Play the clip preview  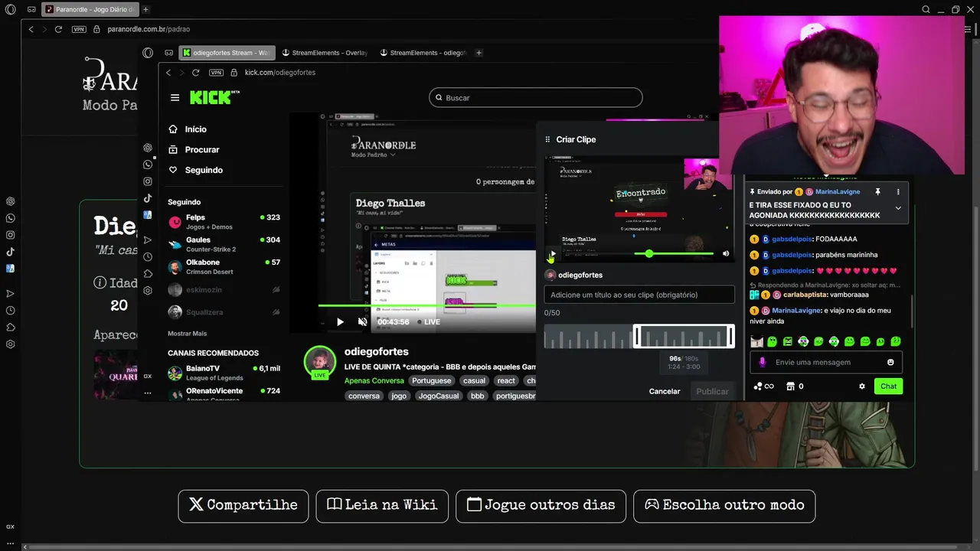552,253
